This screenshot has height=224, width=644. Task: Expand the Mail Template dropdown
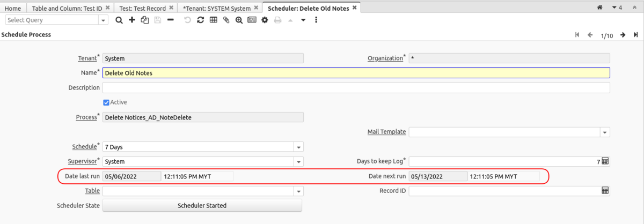605,132
